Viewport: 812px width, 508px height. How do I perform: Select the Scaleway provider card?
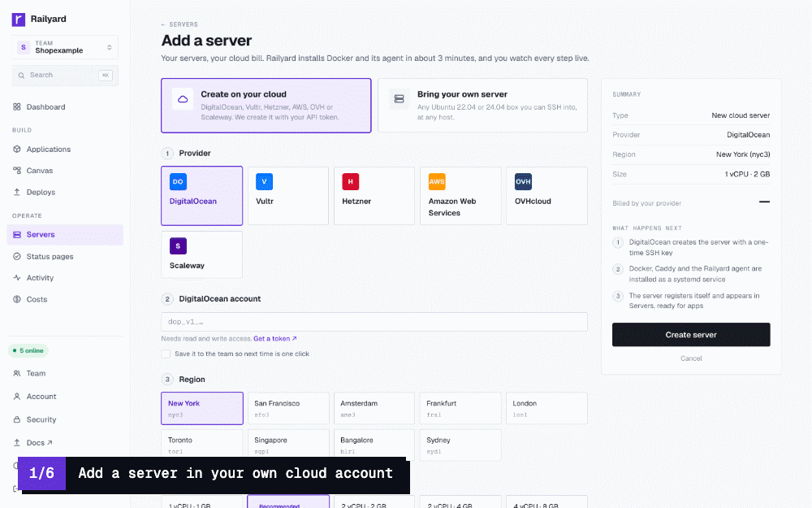(202, 255)
